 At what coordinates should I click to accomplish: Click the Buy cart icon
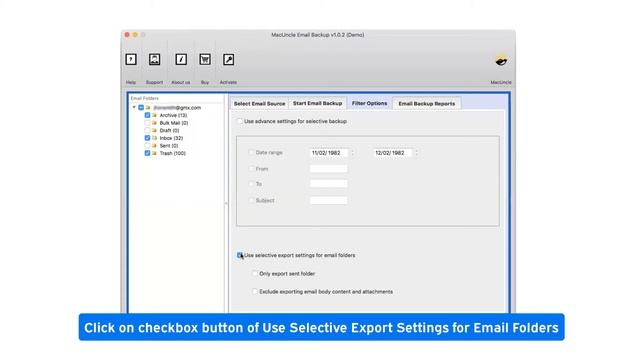[205, 60]
